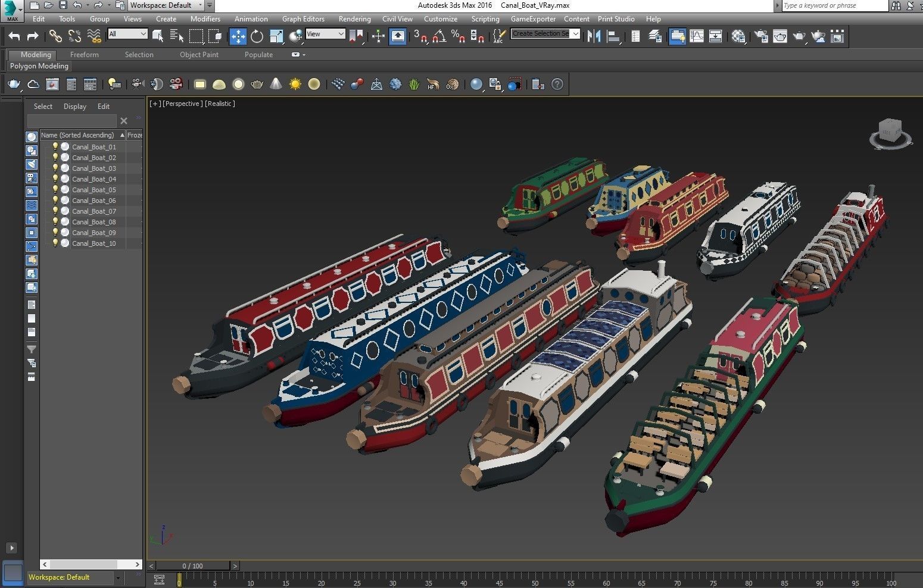Open scene explorer Edit menu
923x588 pixels.
tap(104, 107)
